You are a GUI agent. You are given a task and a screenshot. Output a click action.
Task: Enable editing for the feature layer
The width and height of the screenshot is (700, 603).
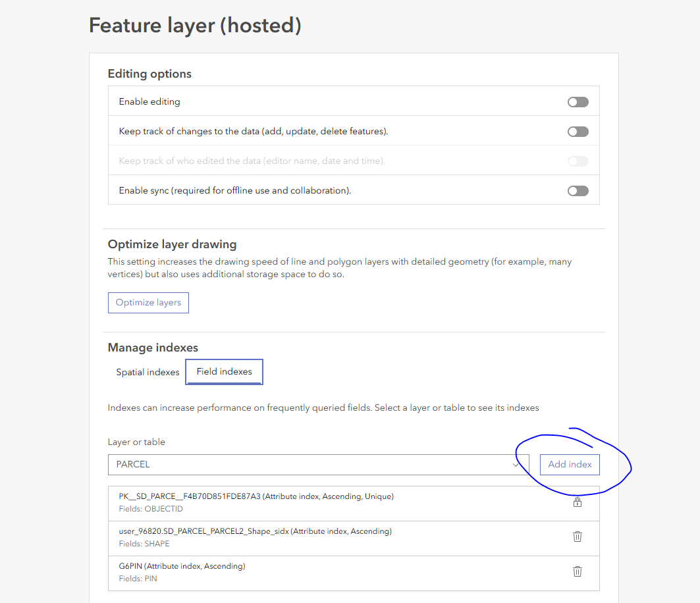[x=578, y=101]
